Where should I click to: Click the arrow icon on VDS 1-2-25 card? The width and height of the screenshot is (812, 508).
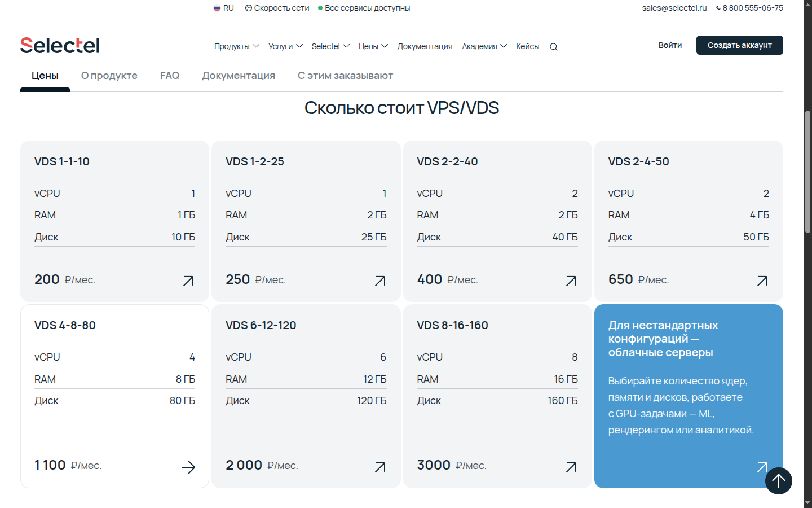click(x=380, y=281)
